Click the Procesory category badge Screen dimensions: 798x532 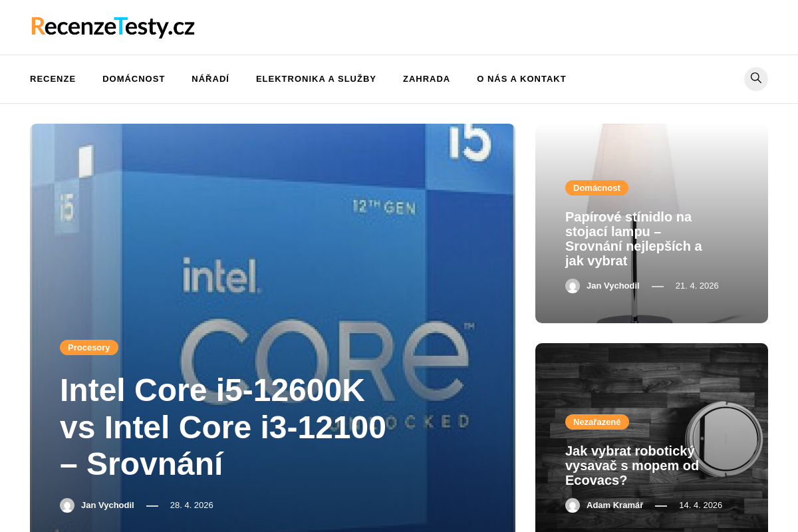89,347
